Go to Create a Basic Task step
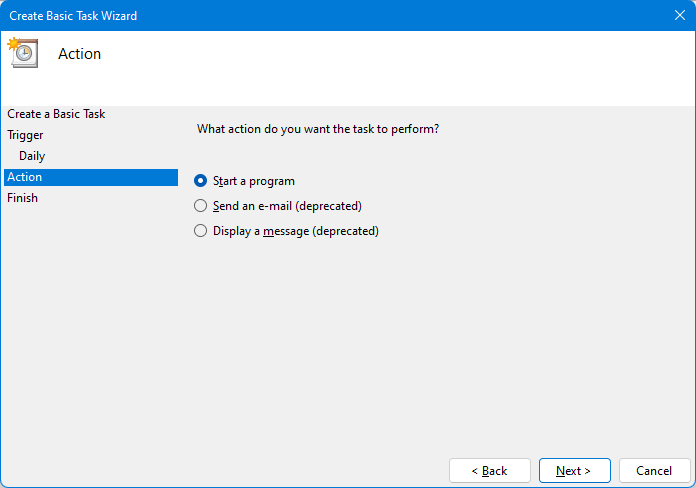The image size is (696, 488). pyautogui.click(x=56, y=114)
